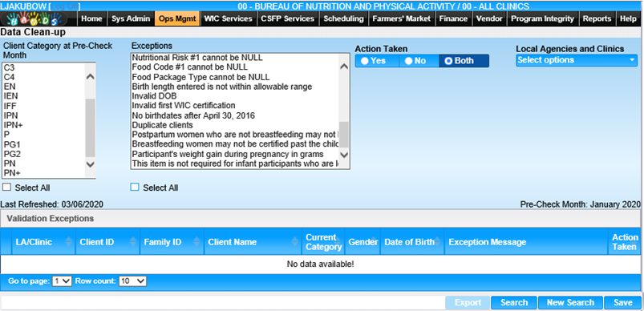Image resolution: width=644 pixels, height=311 pixels.
Task: Click the Exceptions list scroll up arrow
Action: tap(344, 67)
